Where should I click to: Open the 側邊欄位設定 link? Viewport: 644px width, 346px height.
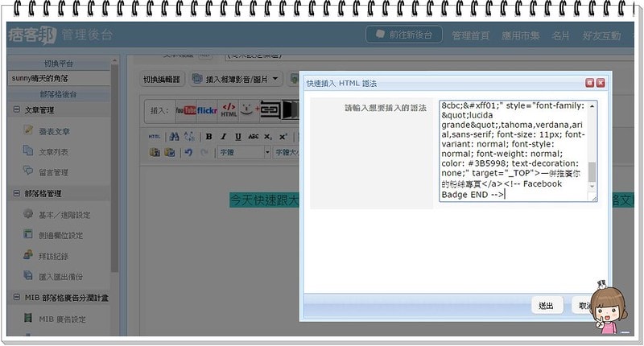click(x=61, y=235)
